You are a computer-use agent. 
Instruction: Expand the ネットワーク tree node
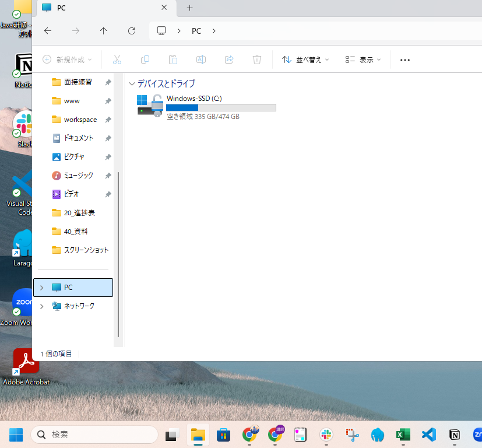tap(41, 306)
